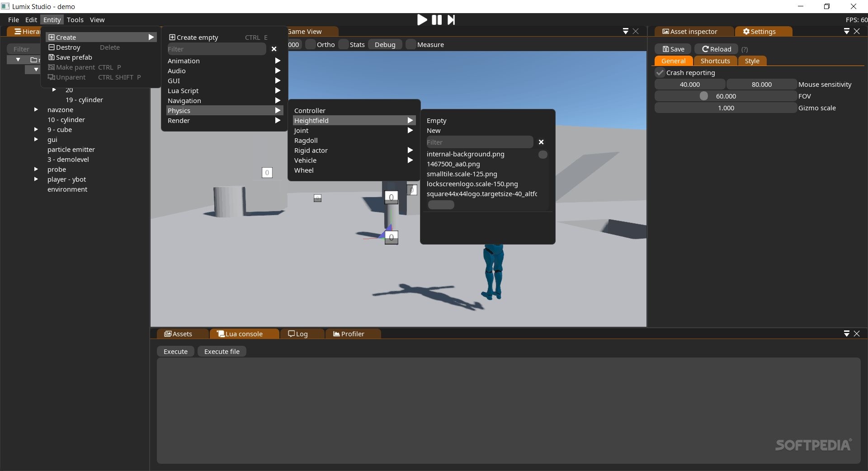
Task: Switch to the Shortcuts settings tab
Action: (715, 61)
